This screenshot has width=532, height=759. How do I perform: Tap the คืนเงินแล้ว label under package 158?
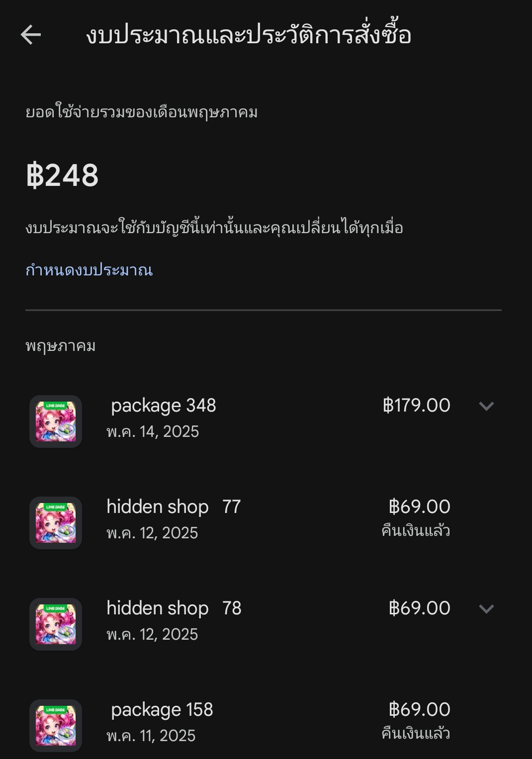(416, 734)
